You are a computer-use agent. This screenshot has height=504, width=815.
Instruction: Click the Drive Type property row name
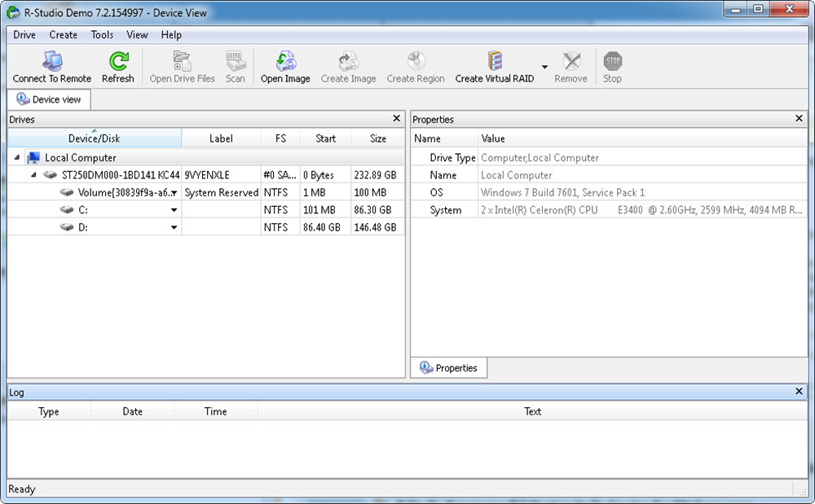coord(452,158)
